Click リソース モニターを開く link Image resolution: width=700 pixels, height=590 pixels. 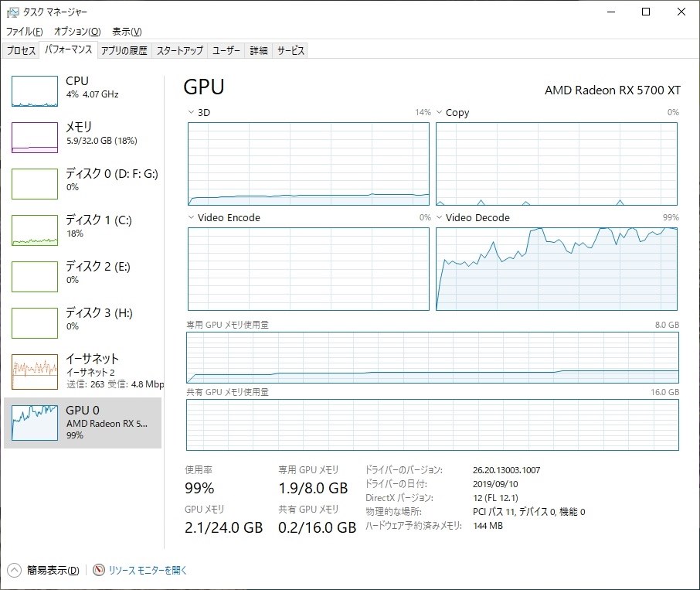pyautogui.click(x=148, y=571)
